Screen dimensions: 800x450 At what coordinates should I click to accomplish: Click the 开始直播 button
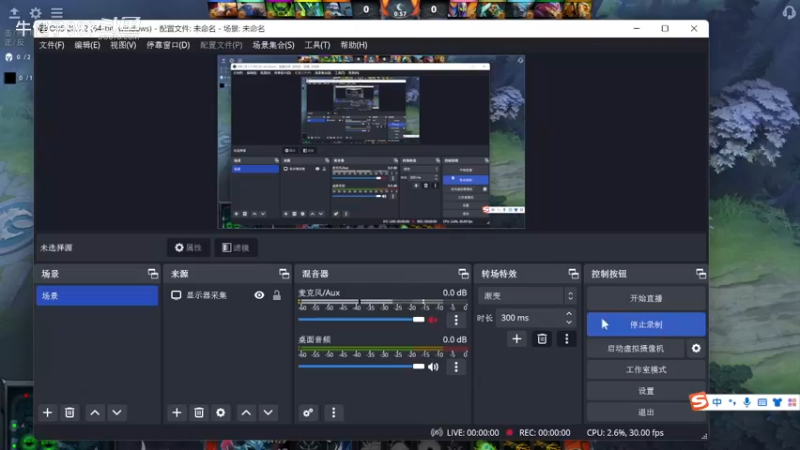tap(646, 298)
